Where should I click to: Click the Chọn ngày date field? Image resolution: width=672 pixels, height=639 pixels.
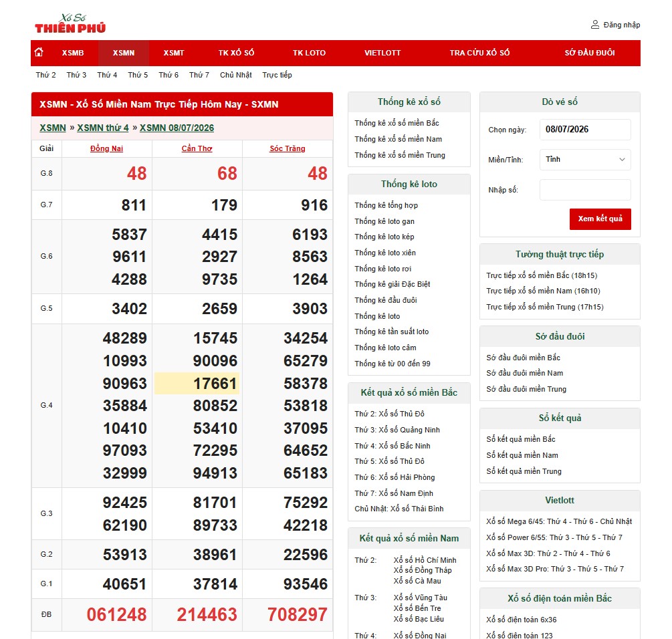585,130
